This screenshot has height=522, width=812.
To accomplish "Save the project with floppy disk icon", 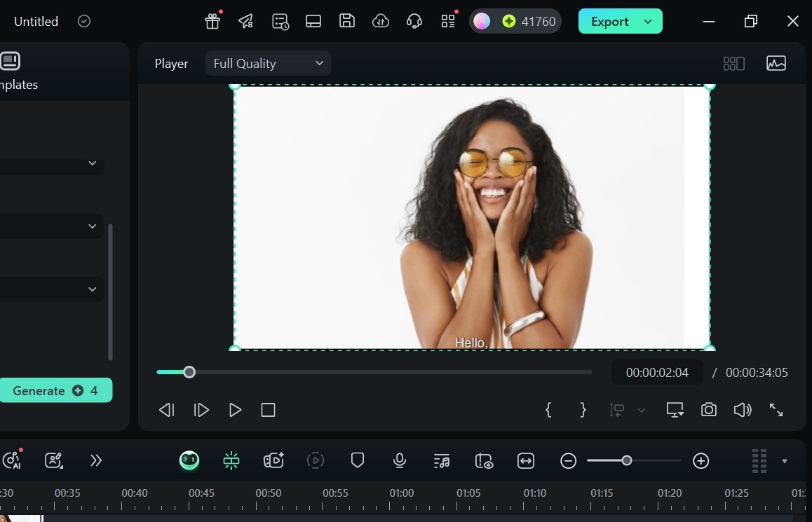I will [x=347, y=21].
